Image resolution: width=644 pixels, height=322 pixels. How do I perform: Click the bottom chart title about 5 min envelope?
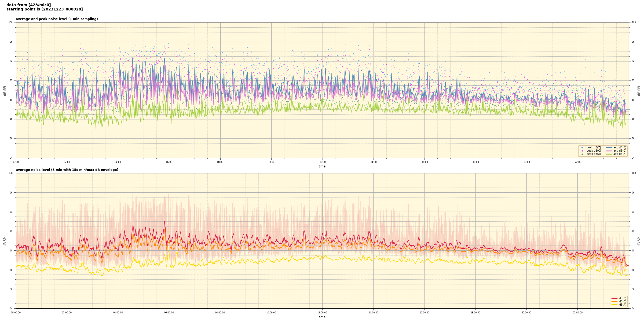coord(67,170)
